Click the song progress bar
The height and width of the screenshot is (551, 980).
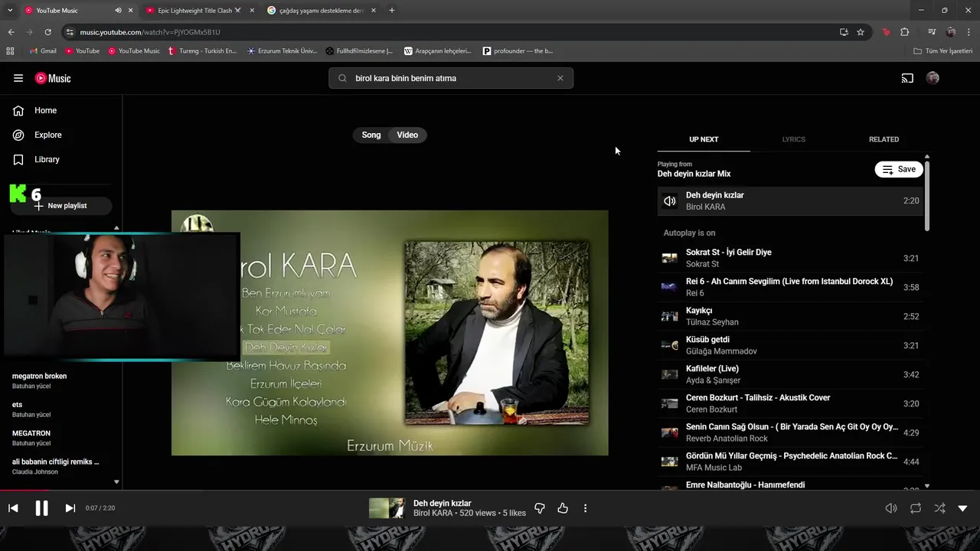click(490, 491)
